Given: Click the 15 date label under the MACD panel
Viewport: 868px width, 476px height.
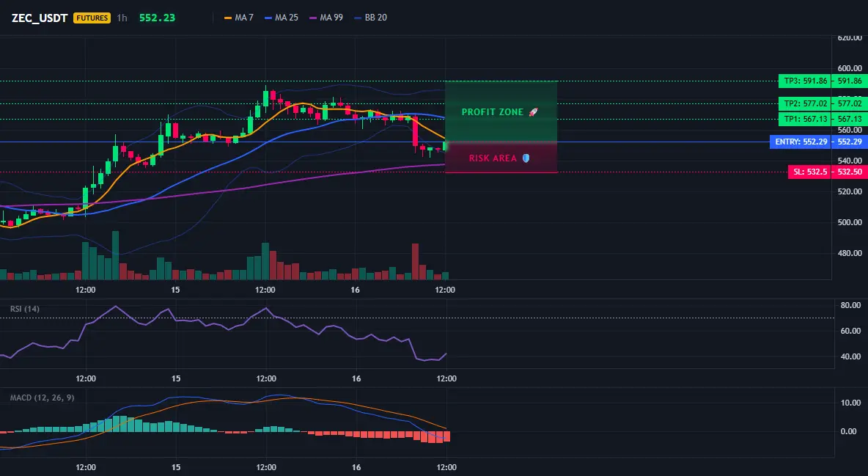Looking at the screenshot, I should point(176,467).
